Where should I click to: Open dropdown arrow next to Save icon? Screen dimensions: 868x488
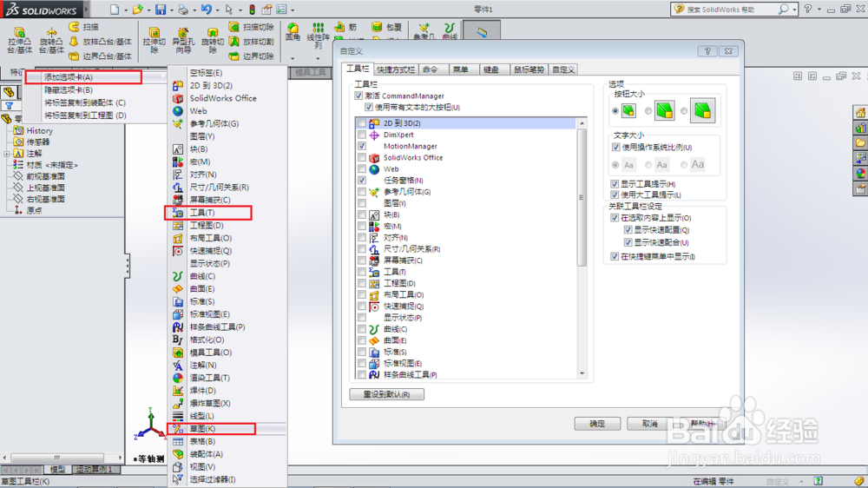tap(171, 10)
